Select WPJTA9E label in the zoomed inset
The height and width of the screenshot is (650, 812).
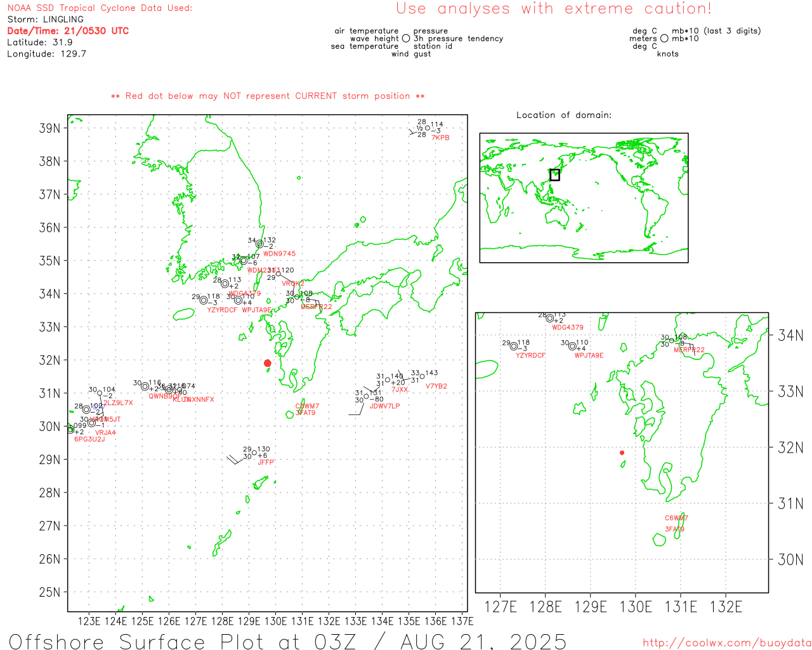pyautogui.click(x=589, y=355)
